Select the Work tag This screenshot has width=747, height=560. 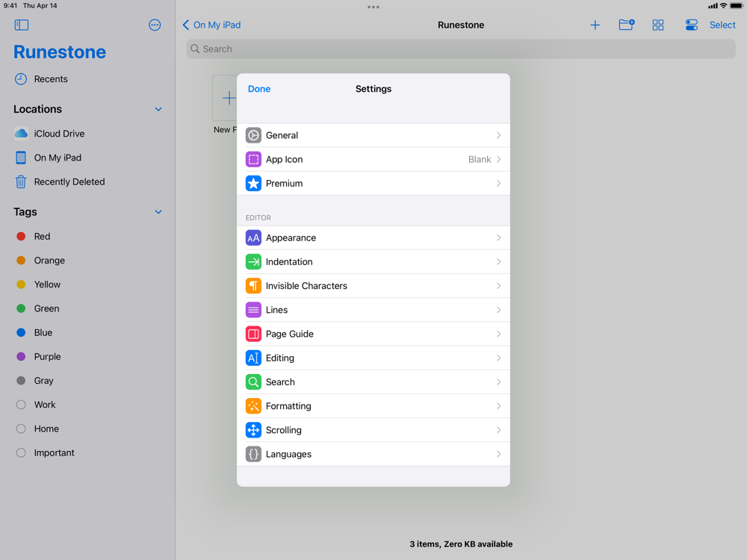pyautogui.click(x=87, y=405)
